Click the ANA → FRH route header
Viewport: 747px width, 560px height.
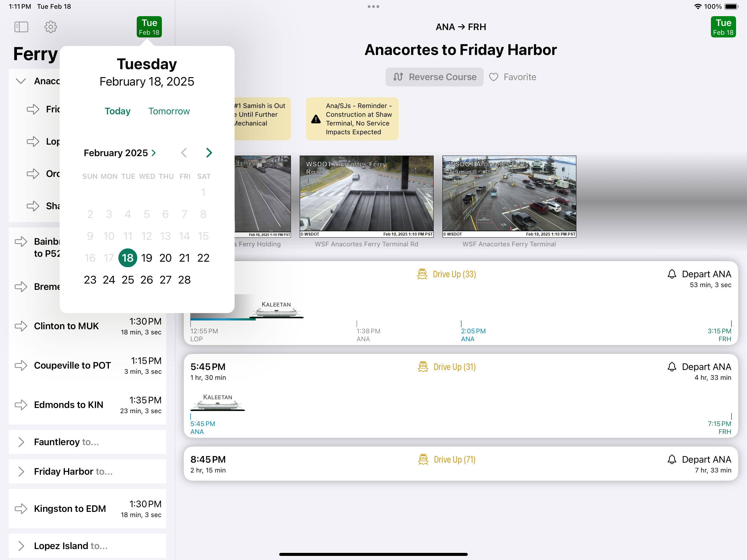(461, 27)
